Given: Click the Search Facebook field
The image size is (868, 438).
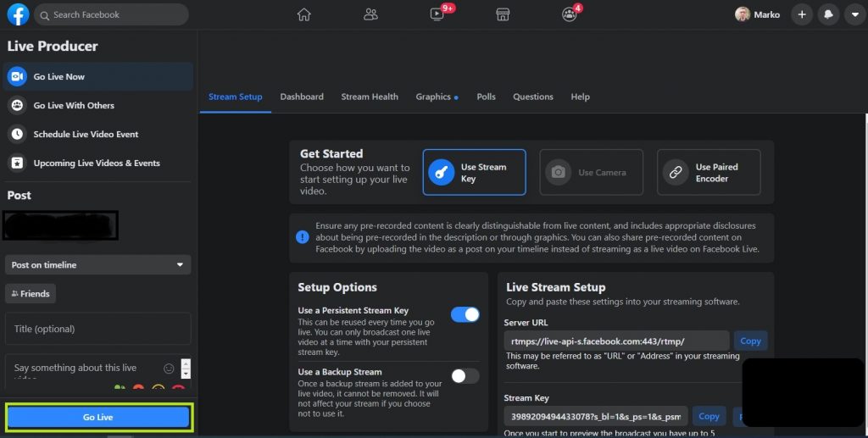Looking at the screenshot, I should point(111,14).
